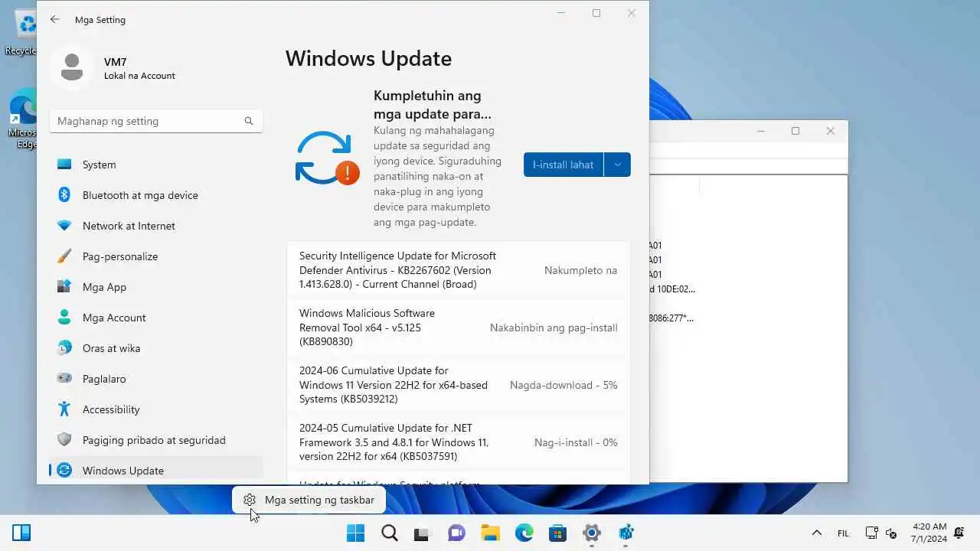This screenshot has height=551, width=980.
Task: Go to Mga App settings
Action: tap(156, 287)
